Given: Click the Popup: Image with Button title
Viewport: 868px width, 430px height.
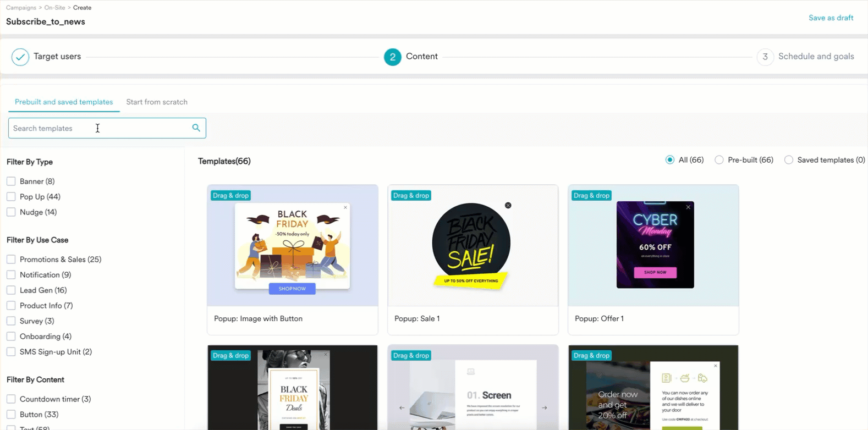Looking at the screenshot, I should (x=258, y=318).
